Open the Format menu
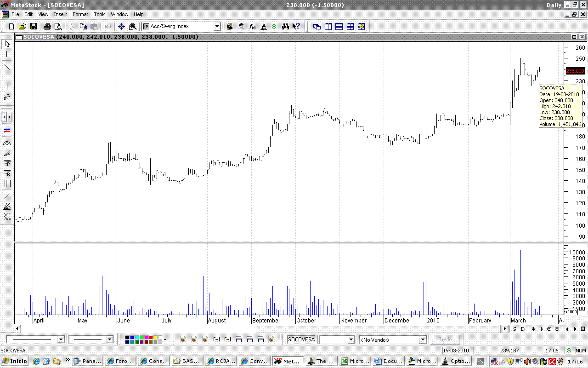This screenshot has height=368, width=588. point(80,14)
